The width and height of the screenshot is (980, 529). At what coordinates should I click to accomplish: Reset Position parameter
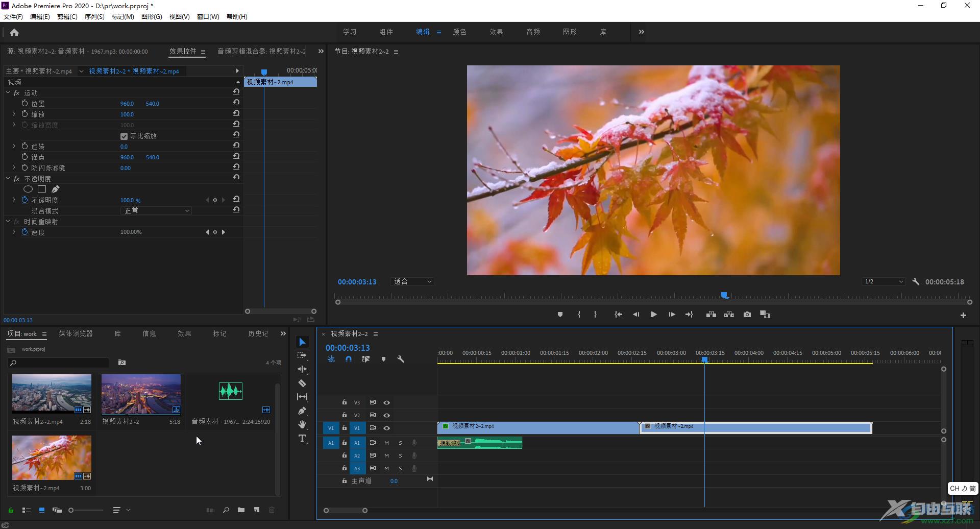(236, 103)
